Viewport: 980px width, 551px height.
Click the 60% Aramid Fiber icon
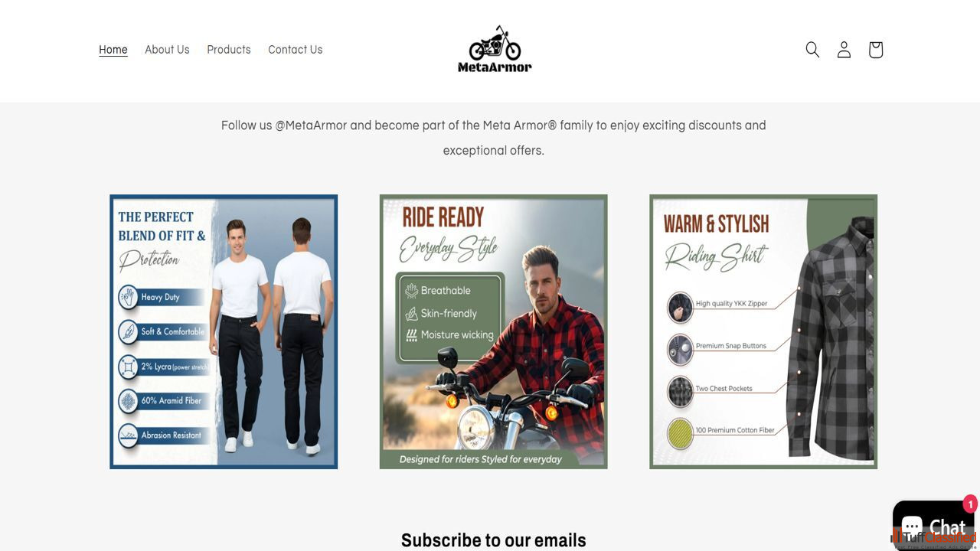coord(128,401)
